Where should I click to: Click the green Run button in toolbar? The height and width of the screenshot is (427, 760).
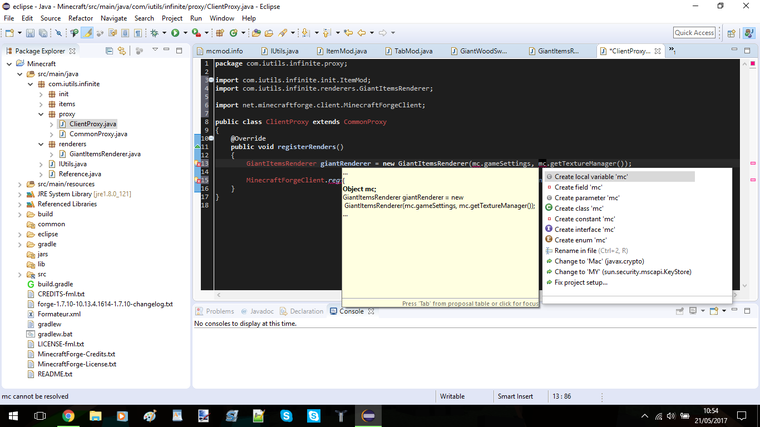pos(174,33)
